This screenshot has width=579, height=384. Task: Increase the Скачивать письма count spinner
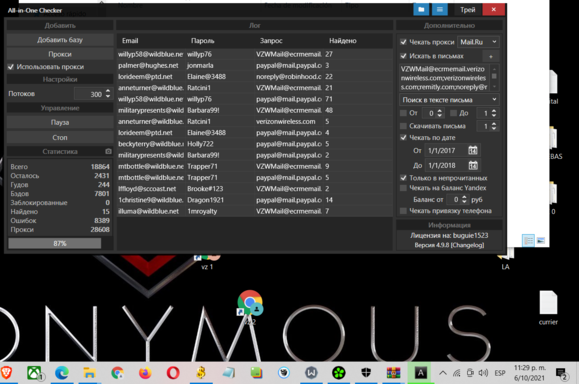pos(494,124)
